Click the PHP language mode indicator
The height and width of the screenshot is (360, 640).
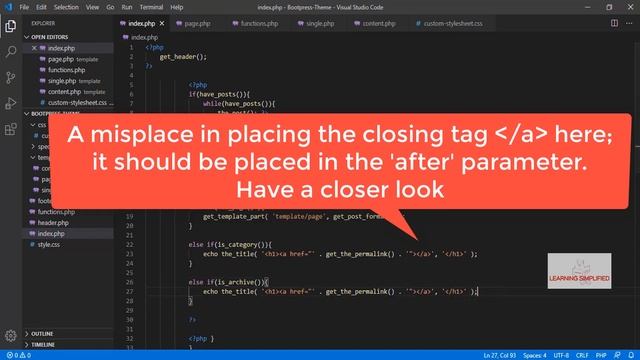click(601, 356)
